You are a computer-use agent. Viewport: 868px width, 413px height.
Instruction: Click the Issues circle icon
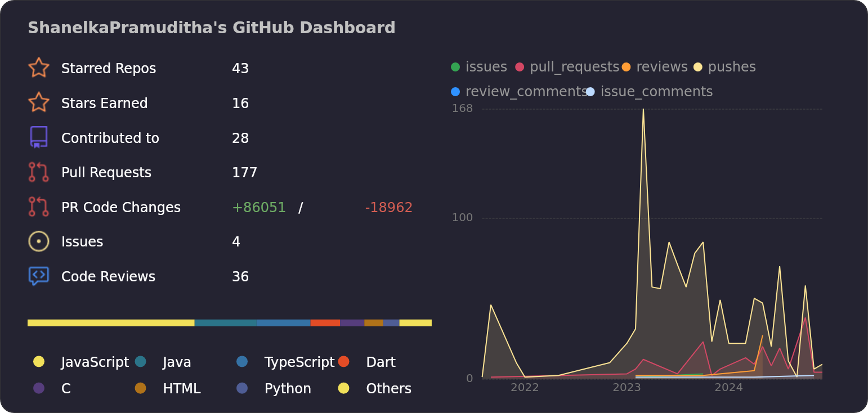click(x=38, y=241)
